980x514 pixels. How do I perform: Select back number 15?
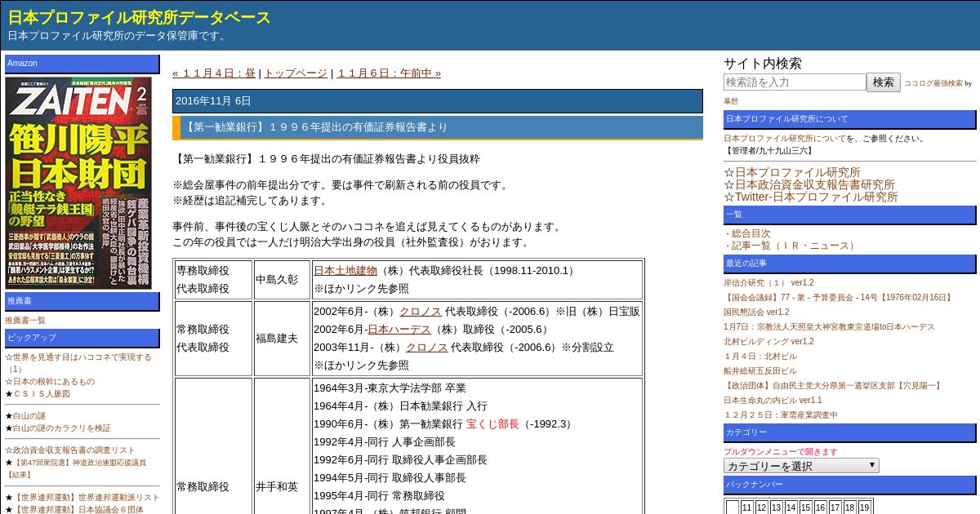[805, 507]
